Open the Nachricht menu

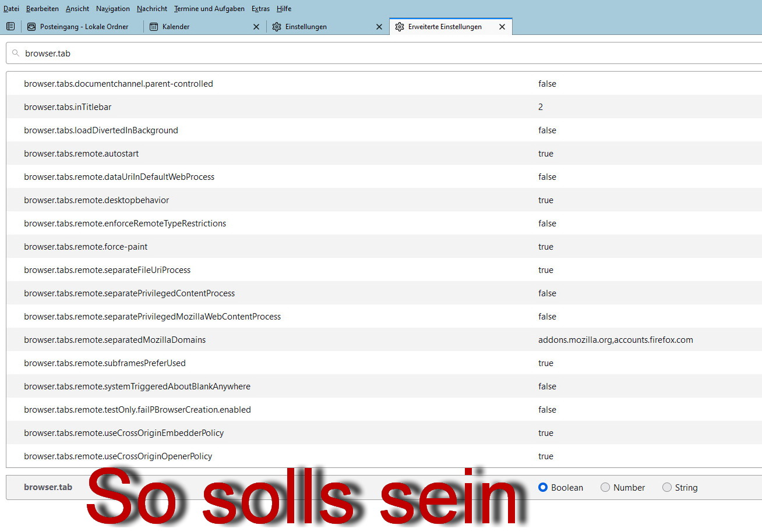point(151,9)
